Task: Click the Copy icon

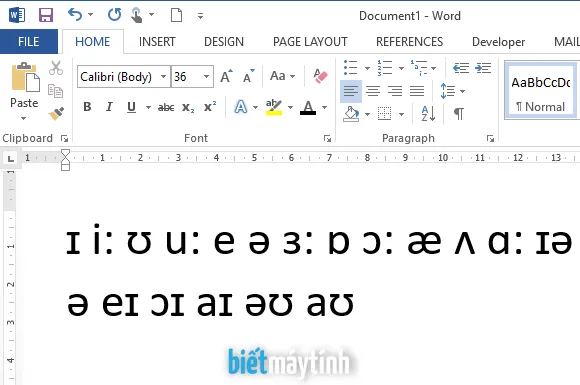Action: click(x=55, y=91)
